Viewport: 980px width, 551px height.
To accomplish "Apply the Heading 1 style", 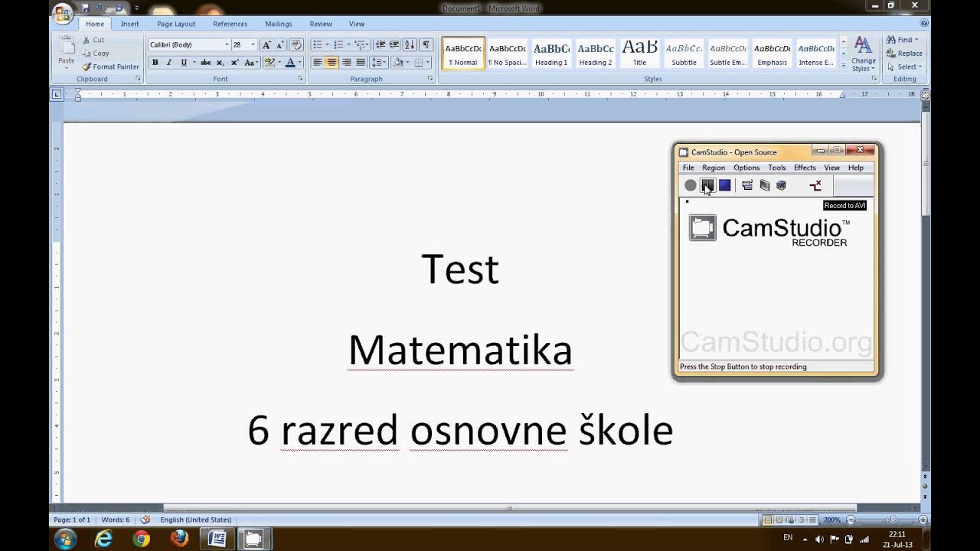I will 551,54.
